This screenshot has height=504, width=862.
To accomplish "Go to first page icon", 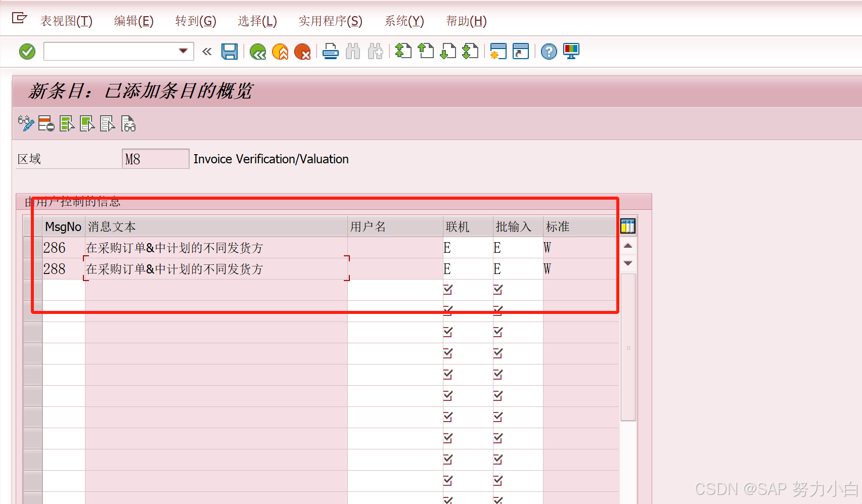I will pos(403,51).
